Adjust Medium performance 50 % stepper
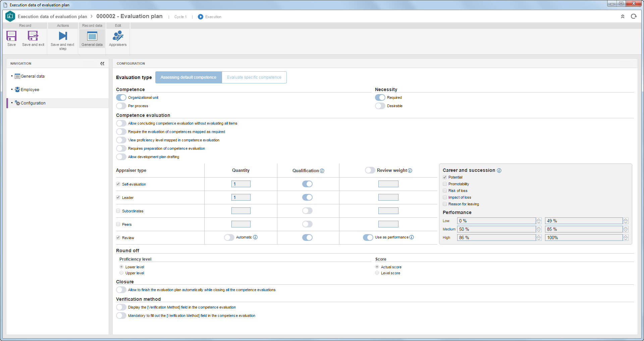Screen dimensions: 644x341 pyautogui.click(x=539, y=229)
